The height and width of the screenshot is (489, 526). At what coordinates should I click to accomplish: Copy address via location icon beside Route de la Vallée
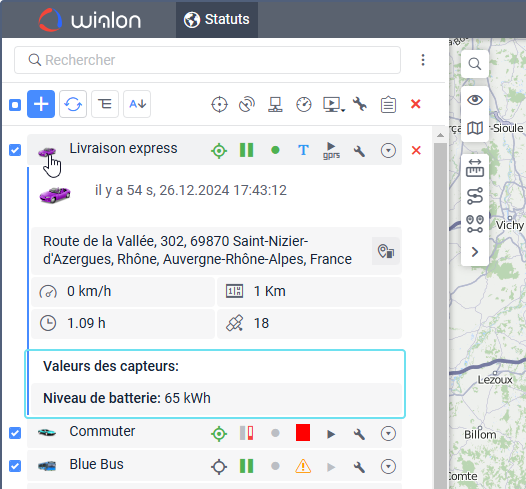(386, 251)
